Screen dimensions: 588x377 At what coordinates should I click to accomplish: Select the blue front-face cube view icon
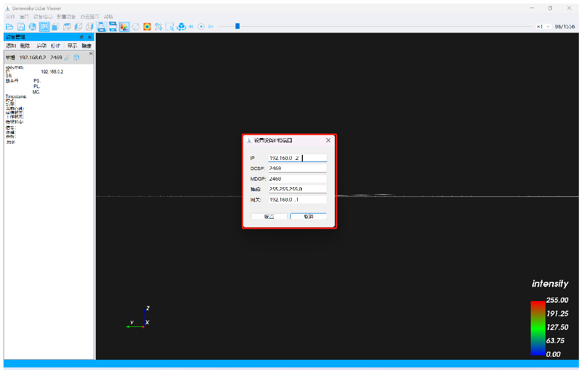[x=56, y=27]
